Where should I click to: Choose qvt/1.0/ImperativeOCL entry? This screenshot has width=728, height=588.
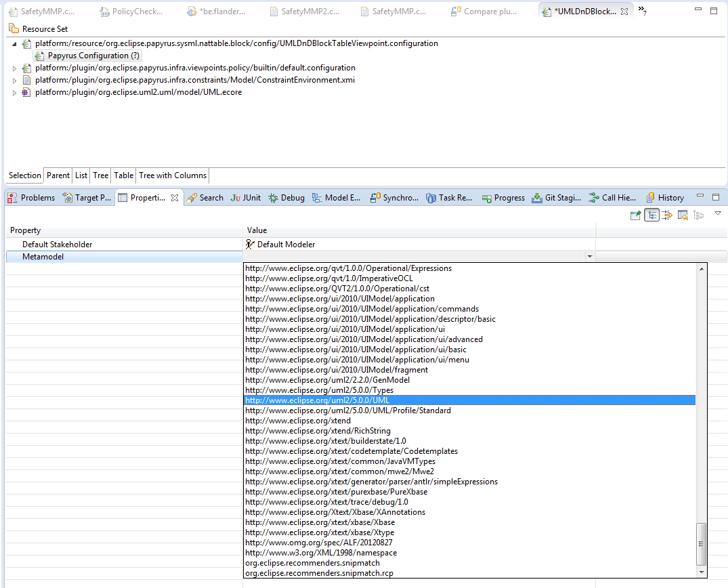469,278
